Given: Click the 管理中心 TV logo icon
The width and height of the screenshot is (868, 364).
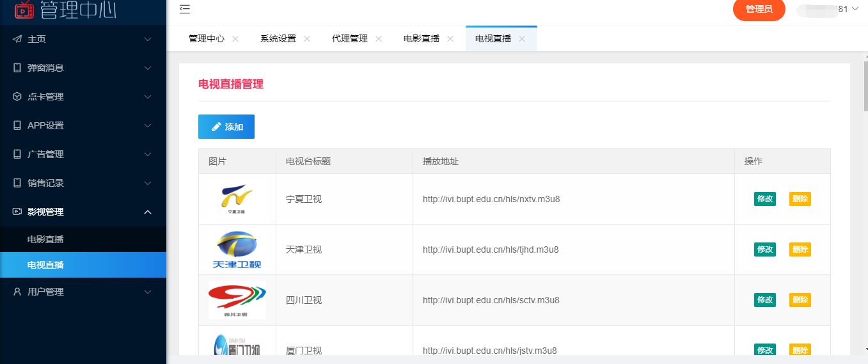Looking at the screenshot, I should (24, 9).
